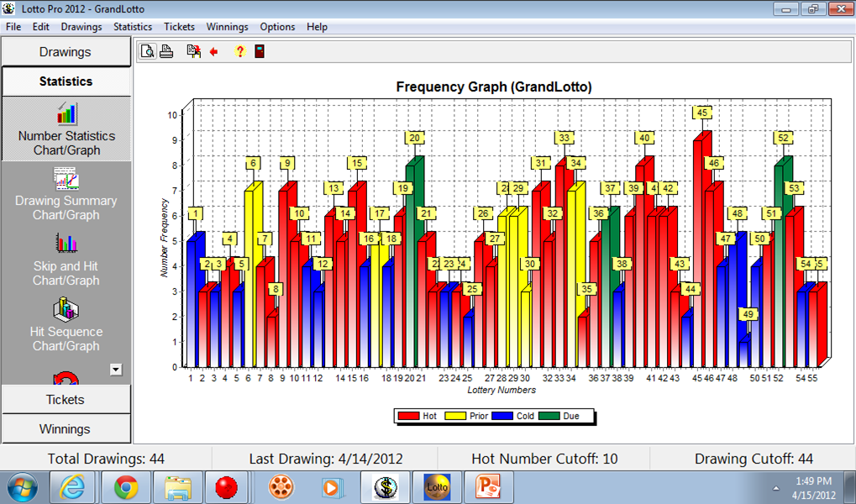This screenshot has width=856, height=504.
Task: Open the Drawings menu
Action: (x=81, y=27)
